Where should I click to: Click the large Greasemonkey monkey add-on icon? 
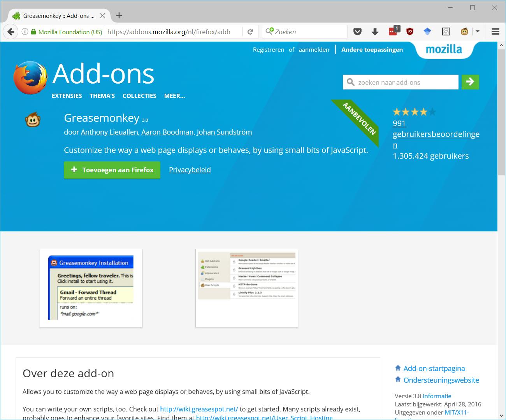pos(33,120)
